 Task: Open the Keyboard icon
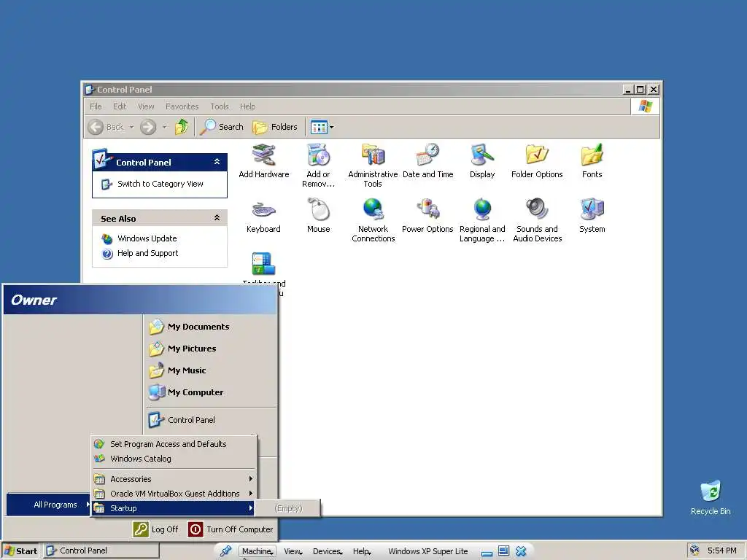263,215
